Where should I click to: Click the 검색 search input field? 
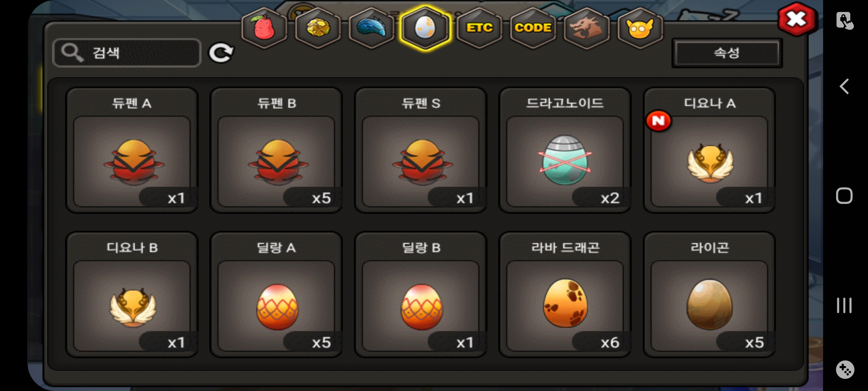pos(127,53)
